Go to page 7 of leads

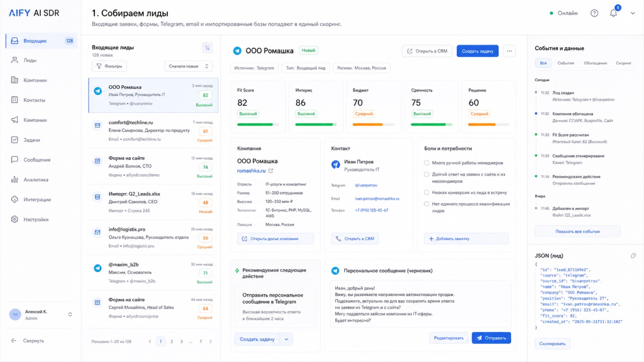(200, 341)
